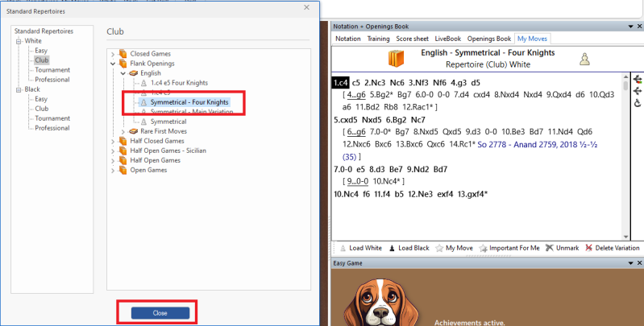Viewport: 644px width, 326px height.
Task: Mark the move with the My Move star
Action: [x=455, y=248]
